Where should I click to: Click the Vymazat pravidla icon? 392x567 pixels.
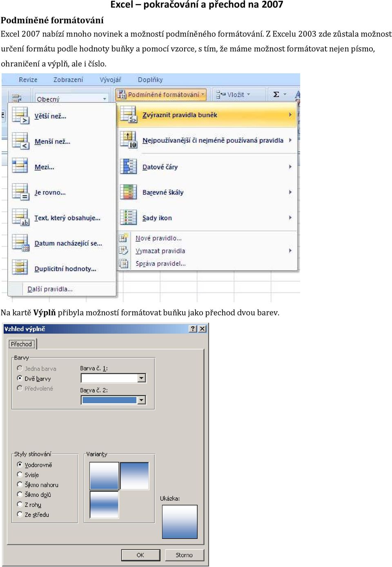[124, 251]
